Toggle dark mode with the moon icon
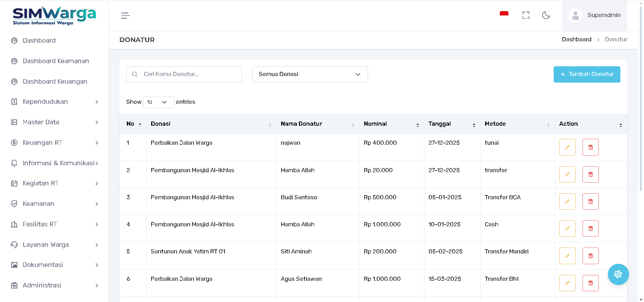This screenshot has height=302, width=644. [546, 15]
